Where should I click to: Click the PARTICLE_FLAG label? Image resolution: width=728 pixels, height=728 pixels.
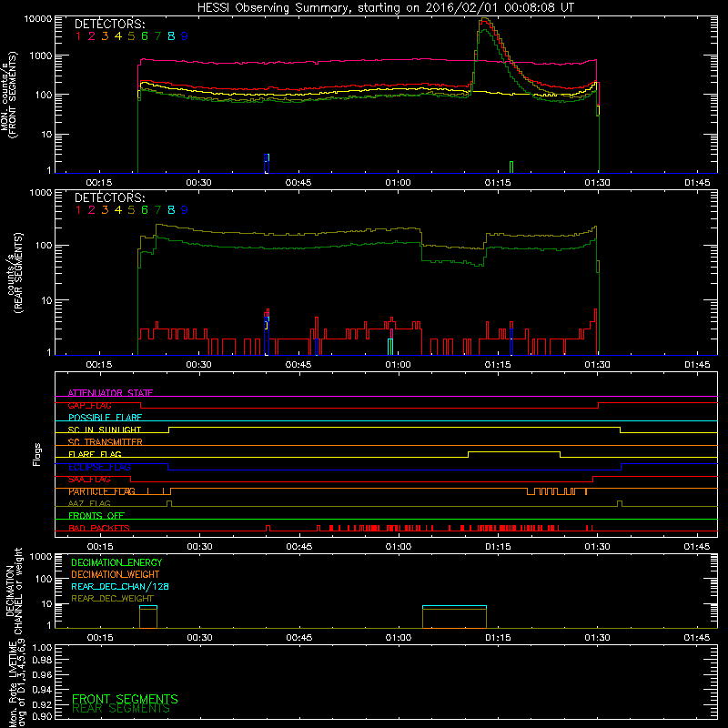[102, 491]
